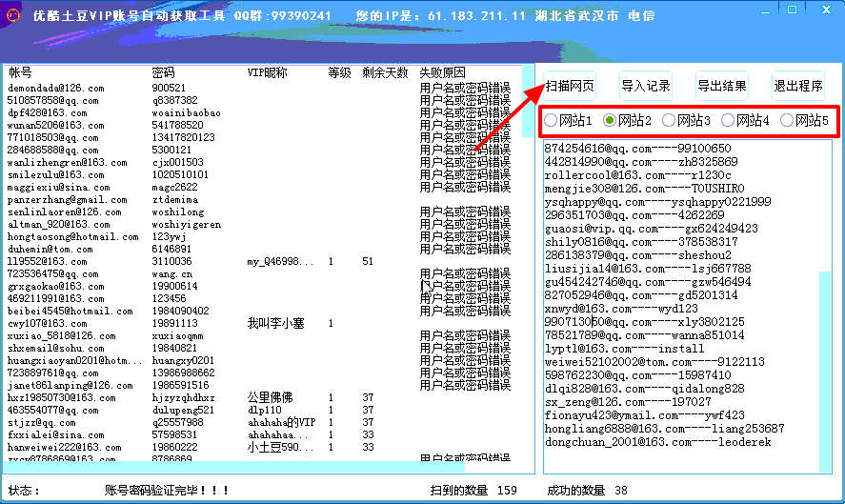The height and width of the screenshot is (504, 845).
Task: Click nickname 公里佛佛
Action: [x=270, y=398]
